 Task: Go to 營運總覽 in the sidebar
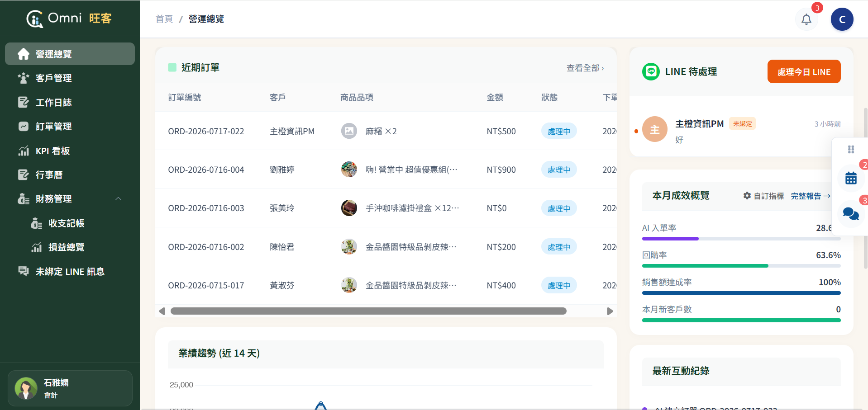click(x=70, y=54)
